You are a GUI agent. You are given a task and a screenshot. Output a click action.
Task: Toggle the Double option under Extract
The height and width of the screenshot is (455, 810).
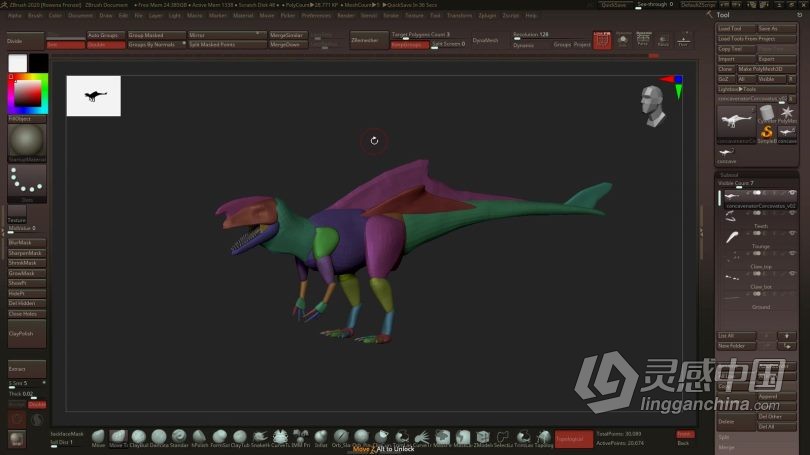tap(37, 405)
